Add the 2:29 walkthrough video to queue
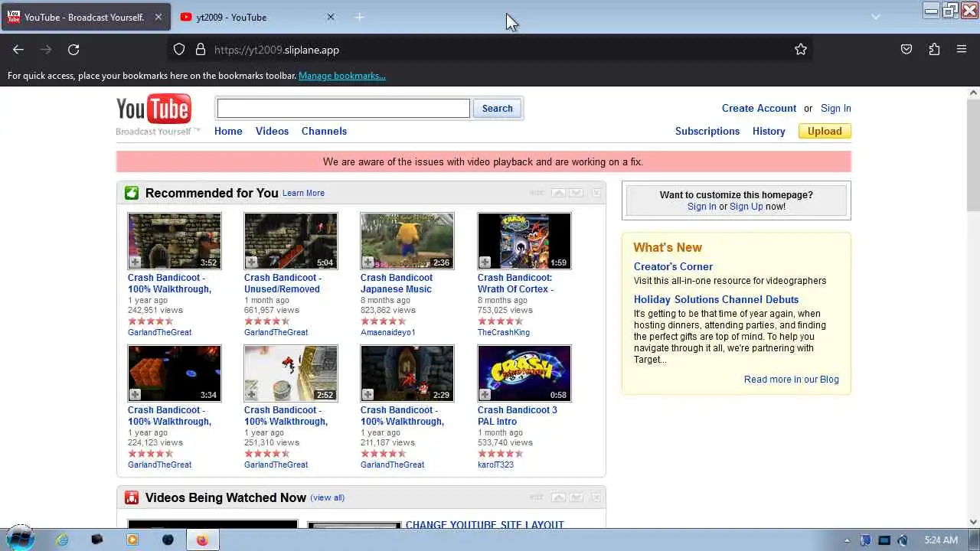The width and height of the screenshot is (980, 551). [x=367, y=394]
